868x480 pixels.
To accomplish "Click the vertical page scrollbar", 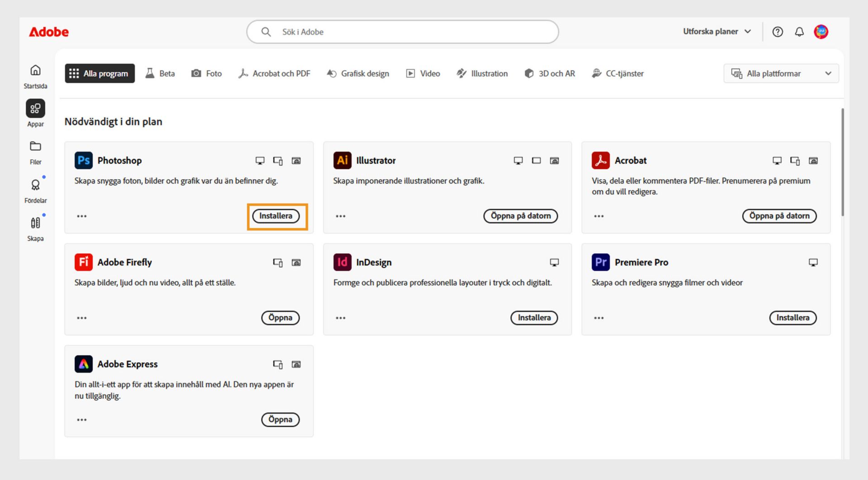I will click(x=842, y=162).
